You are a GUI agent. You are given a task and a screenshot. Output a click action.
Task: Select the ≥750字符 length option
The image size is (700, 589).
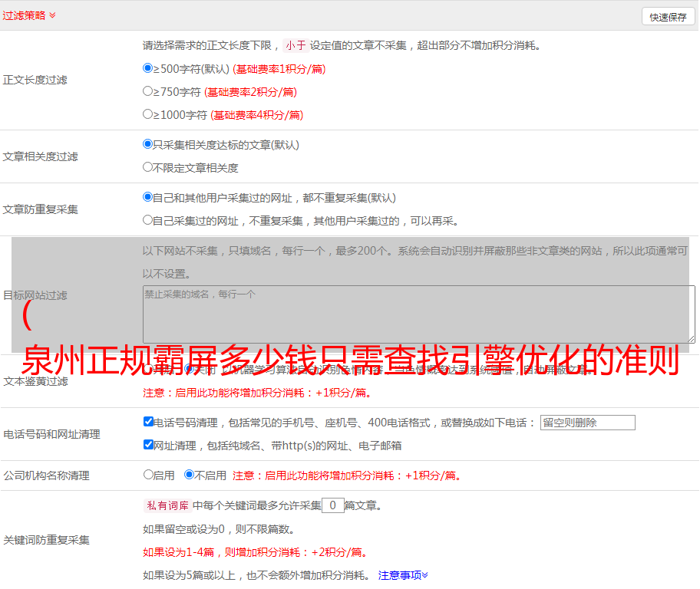coord(148,91)
